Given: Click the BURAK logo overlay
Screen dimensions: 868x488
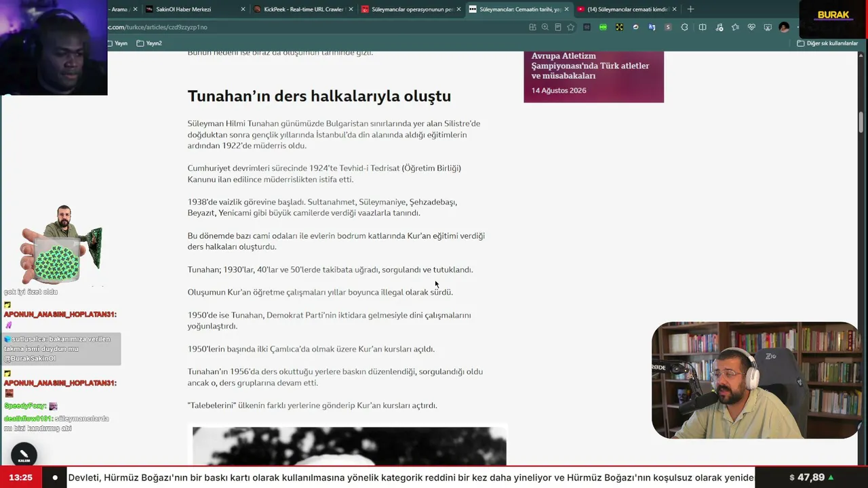Looking at the screenshot, I should pos(833,15).
